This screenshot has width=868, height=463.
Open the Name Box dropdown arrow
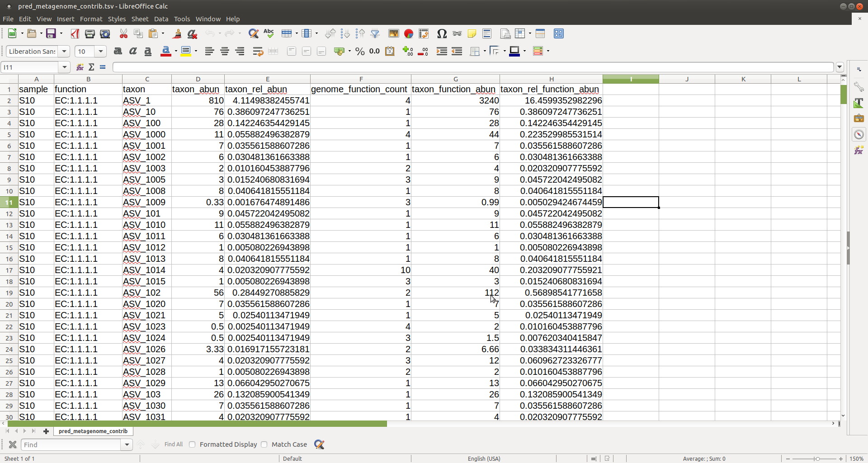pyautogui.click(x=65, y=67)
